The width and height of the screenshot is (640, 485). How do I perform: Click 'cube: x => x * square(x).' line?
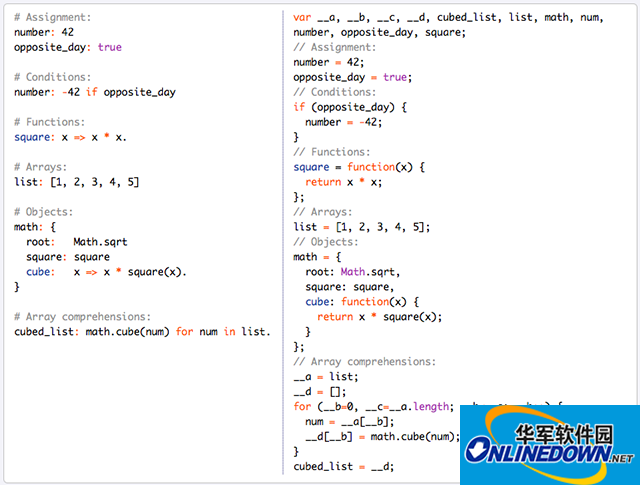coord(106,272)
